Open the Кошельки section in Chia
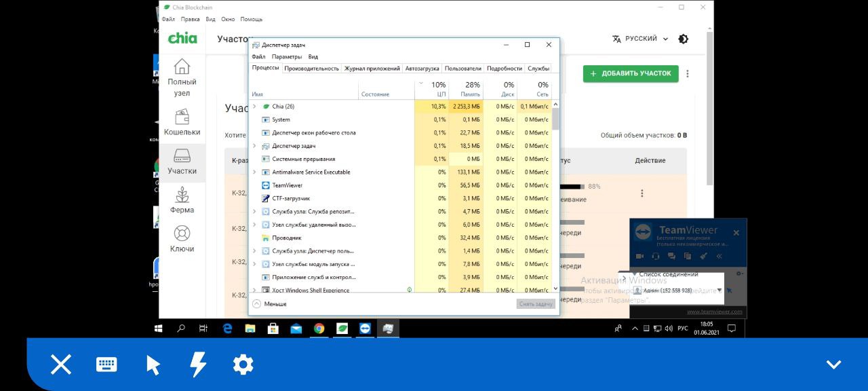Screen dimensions: 868x391 [182, 123]
